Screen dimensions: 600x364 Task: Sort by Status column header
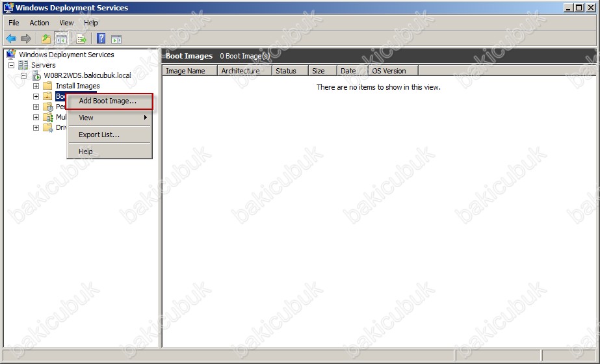click(290, 71)
